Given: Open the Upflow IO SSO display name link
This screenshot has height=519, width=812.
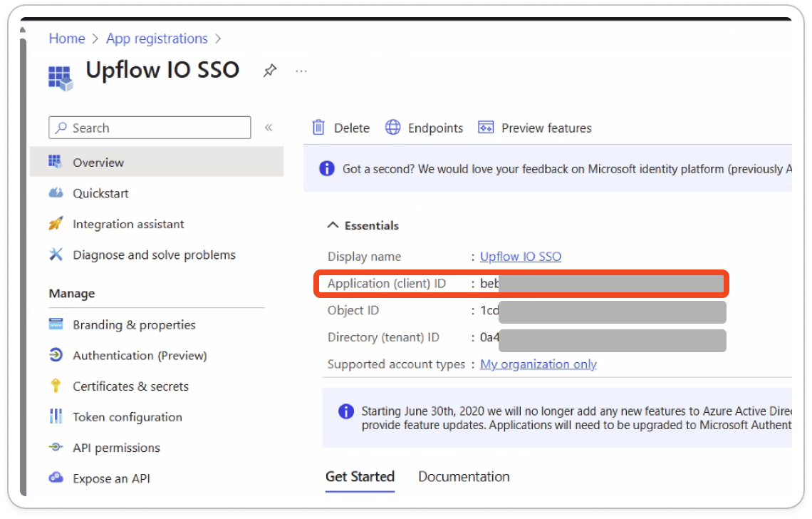Looking at the screenshot, I should pos(521,256).
